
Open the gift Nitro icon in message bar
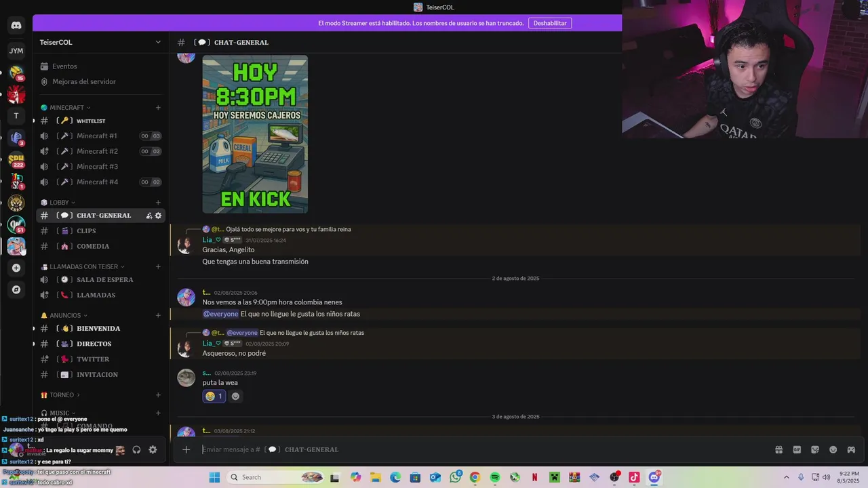(778, 449)
